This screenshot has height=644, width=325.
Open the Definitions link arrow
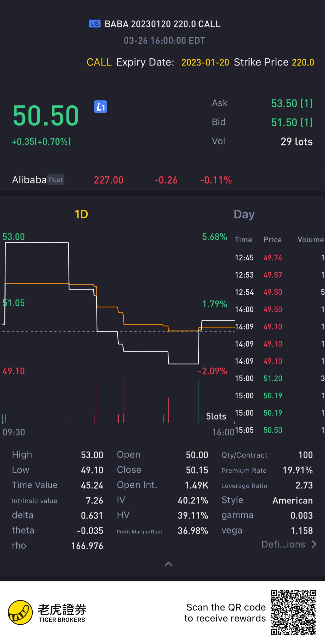pyautogui.click(x=314, y=544)
